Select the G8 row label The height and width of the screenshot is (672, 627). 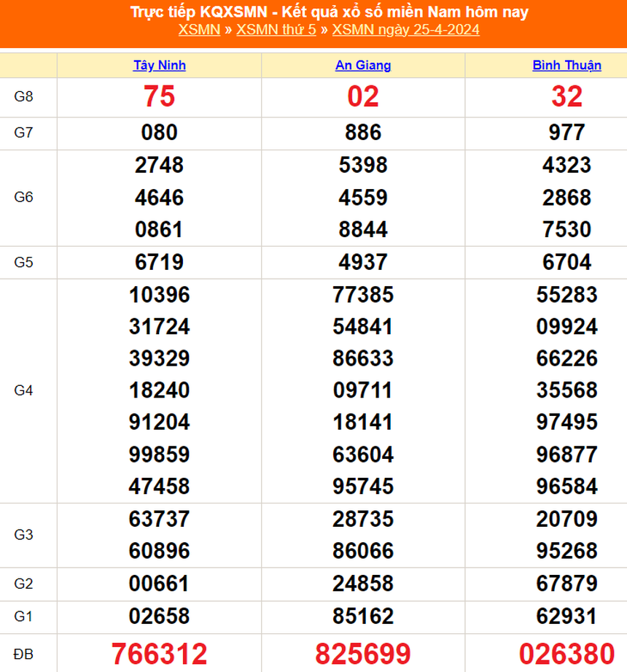(28, 96)
